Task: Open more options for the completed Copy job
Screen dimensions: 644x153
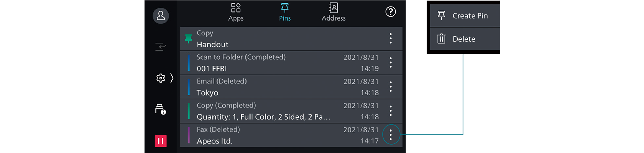Action: (391, 111)
